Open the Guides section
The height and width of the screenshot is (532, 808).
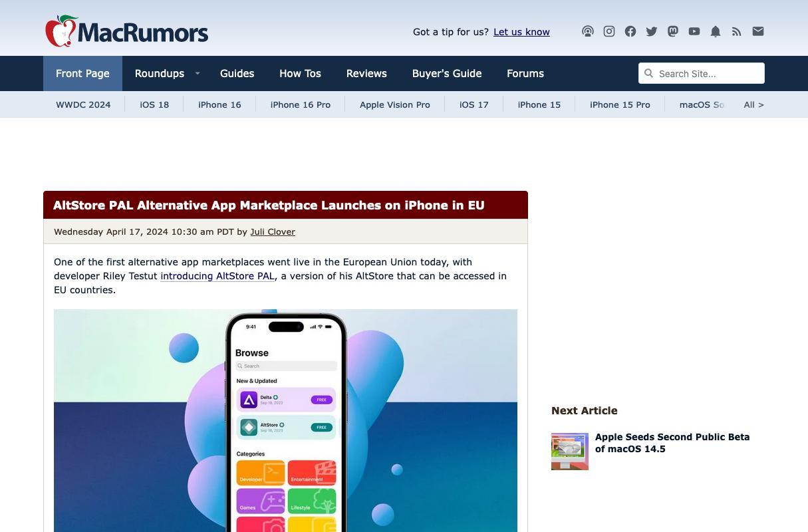237,73
